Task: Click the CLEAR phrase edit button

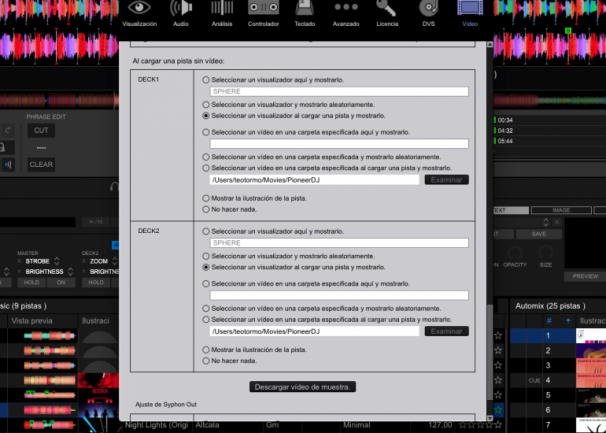Action: pos(41,164)
